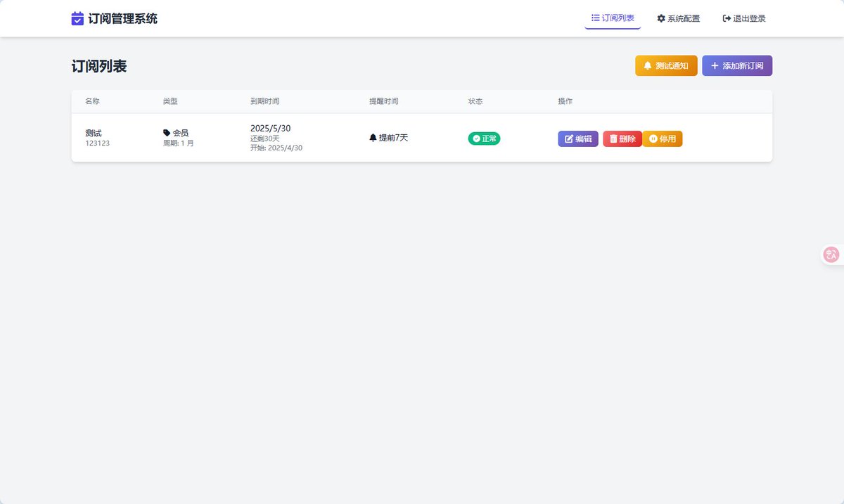The height and width of the screenshot is (504, 844).
Task: Click the logout arrow icon
Action: pyautogui.click(x=725, y=18)
